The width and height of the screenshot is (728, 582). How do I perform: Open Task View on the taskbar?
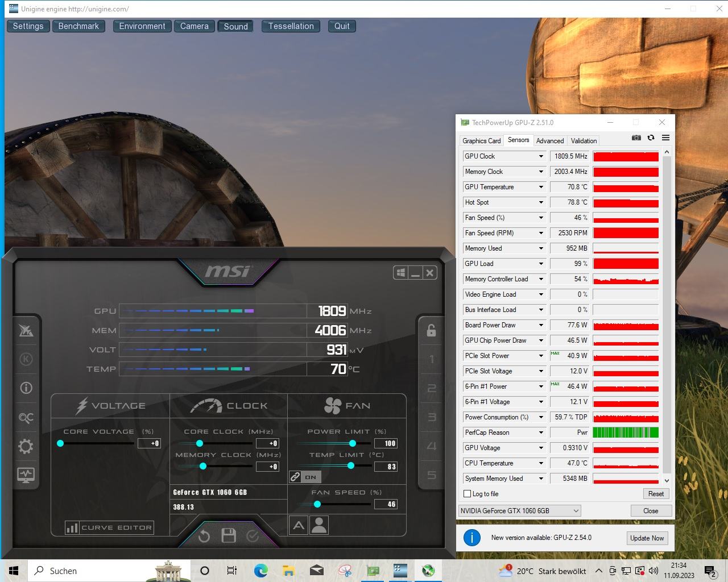232,571
